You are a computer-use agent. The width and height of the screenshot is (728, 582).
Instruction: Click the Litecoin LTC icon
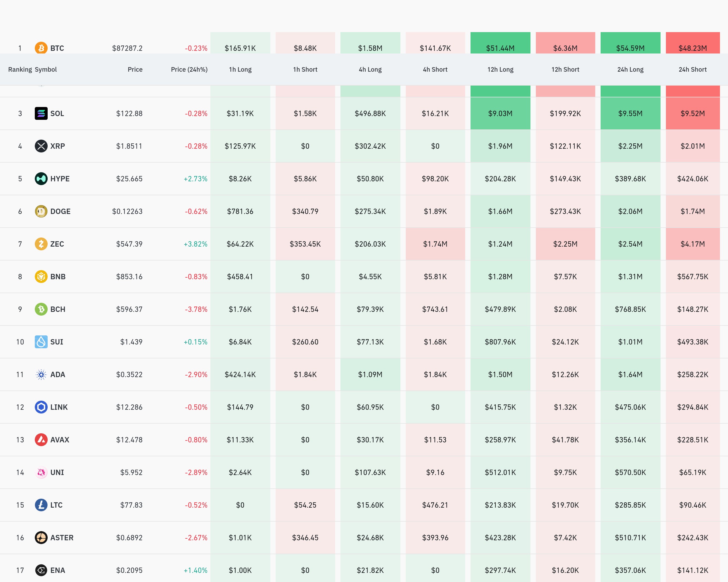pyautogui.click(x=41, y=505)
